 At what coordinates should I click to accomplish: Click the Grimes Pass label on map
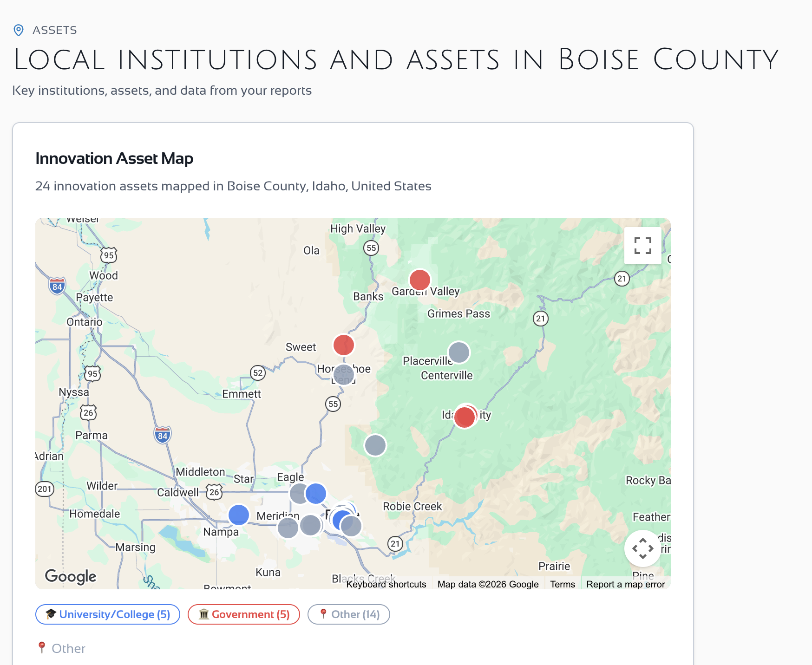pos(458,313)
